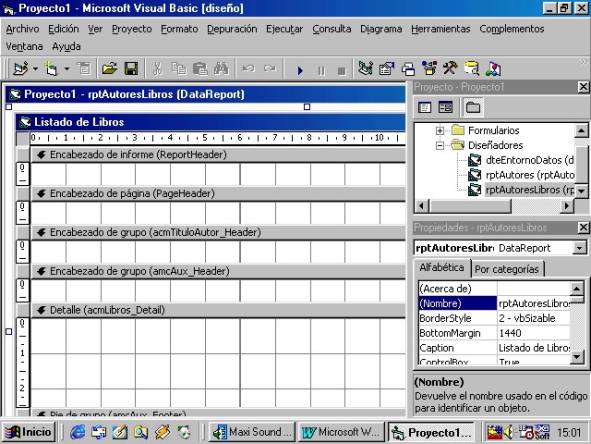Click the Break pause button

click(x=321, y=70)
